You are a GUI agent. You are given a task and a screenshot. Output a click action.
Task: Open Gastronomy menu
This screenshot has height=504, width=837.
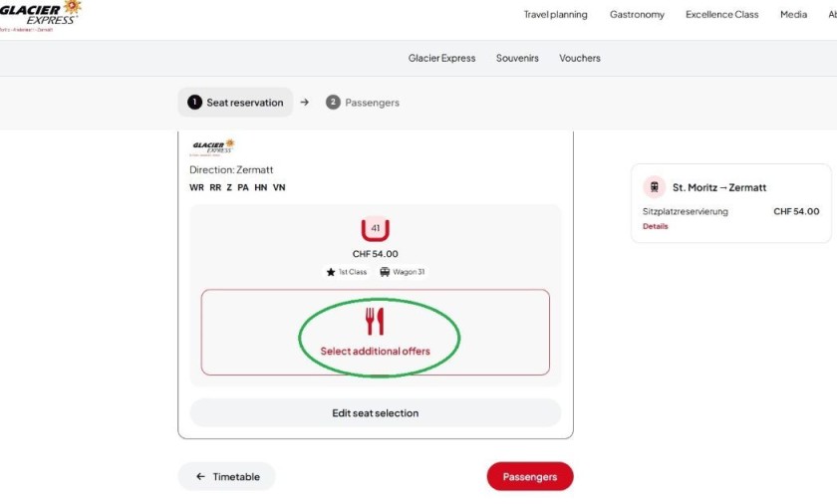click(637, 14)
